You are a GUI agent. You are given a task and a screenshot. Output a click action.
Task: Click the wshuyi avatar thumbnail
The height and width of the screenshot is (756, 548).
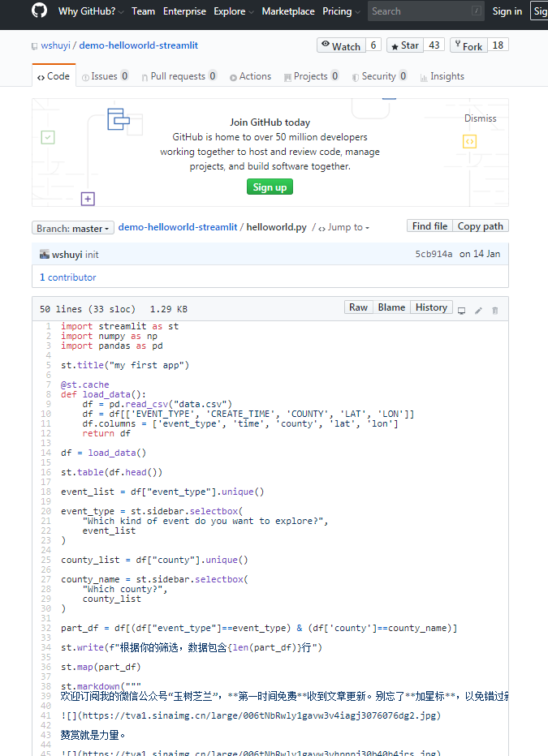[45, 254]
